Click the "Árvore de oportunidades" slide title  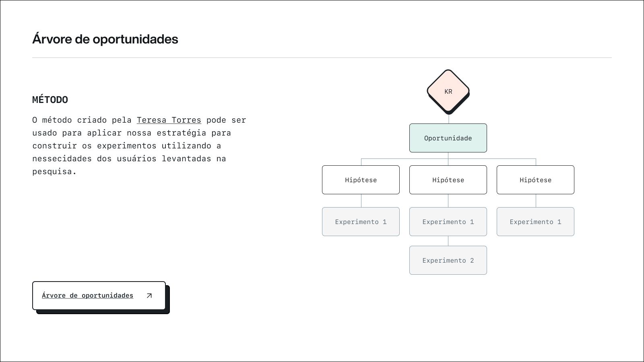pos(105,39)
